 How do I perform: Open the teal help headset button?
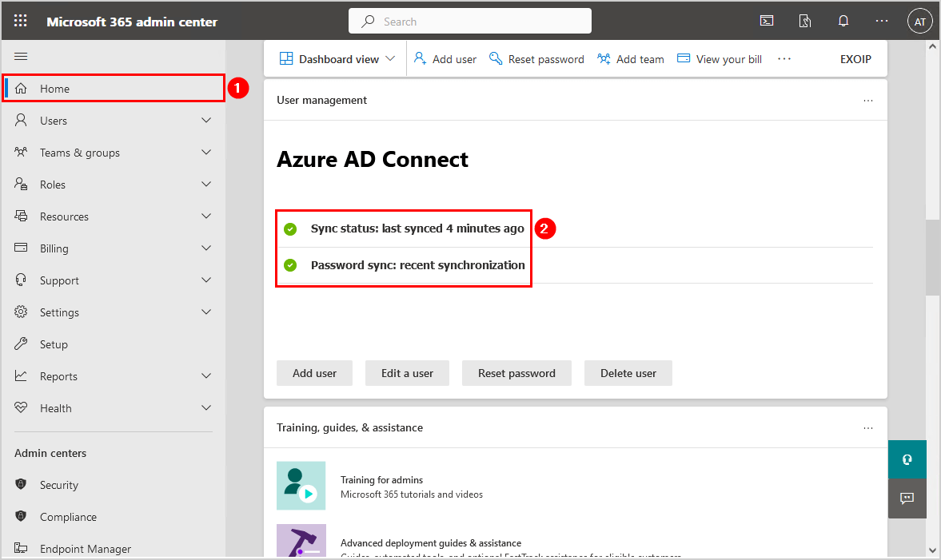(907, 459)
